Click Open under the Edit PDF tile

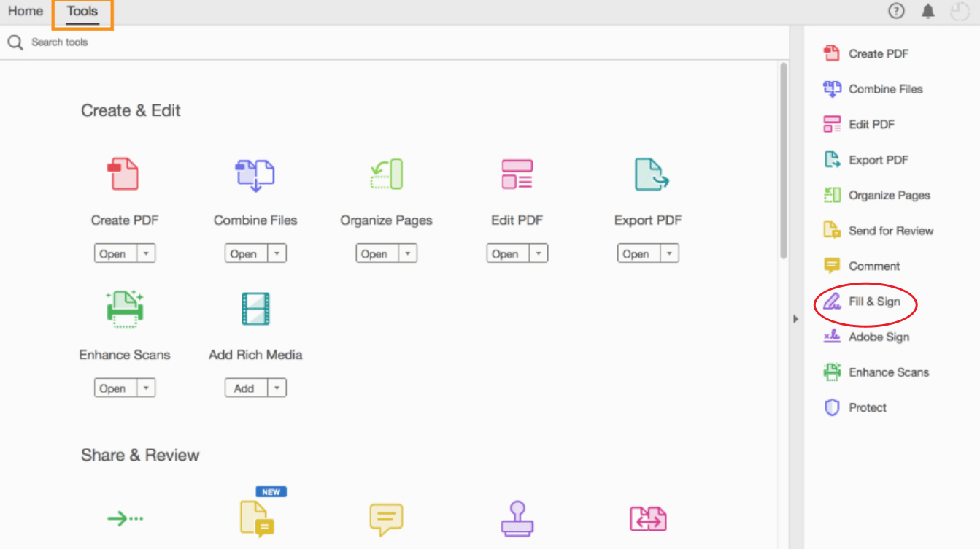pos(508,253)
